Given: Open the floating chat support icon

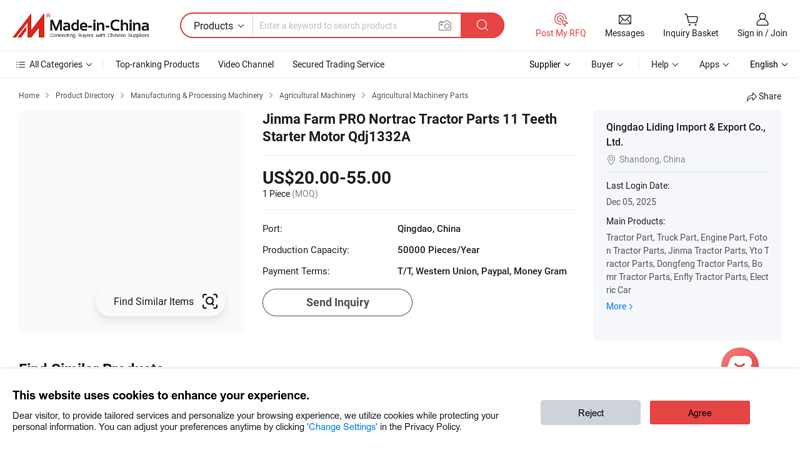Looking at the screenshot, I should click(x=740, y=364).
